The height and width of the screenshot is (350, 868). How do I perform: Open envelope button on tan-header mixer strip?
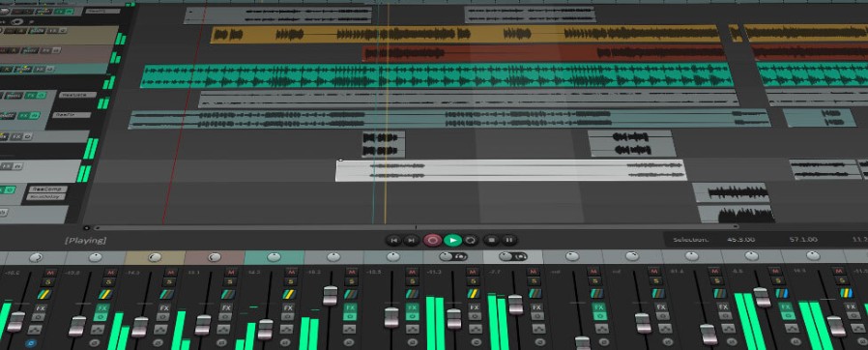click(x=160, y=329)
